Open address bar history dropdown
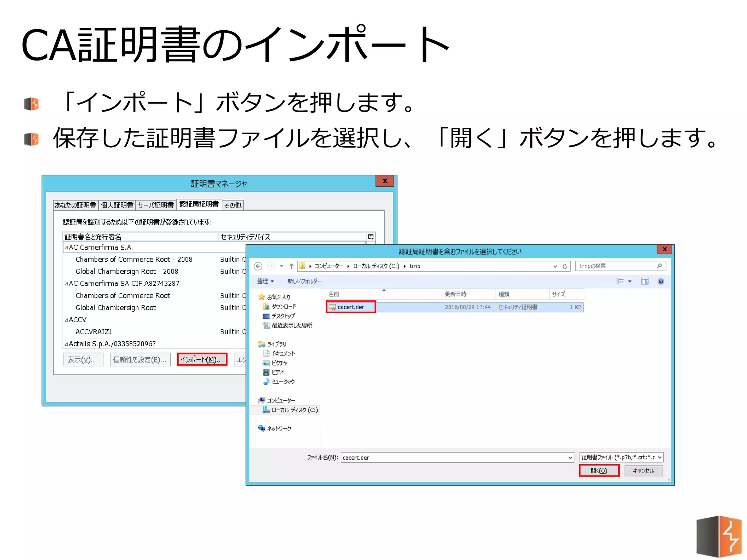747x560 pixels. tap(555, 266)
